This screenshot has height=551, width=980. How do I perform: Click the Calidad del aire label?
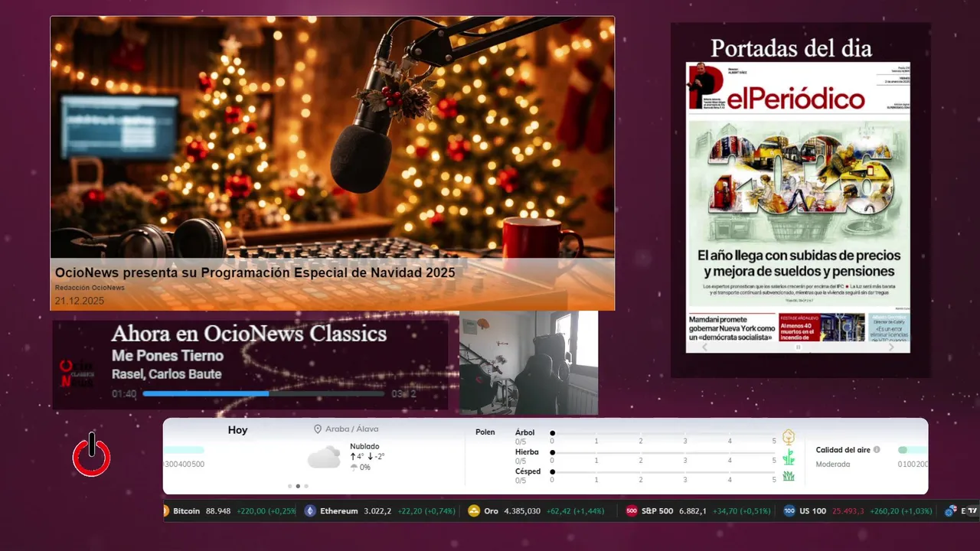coord(843,450)
